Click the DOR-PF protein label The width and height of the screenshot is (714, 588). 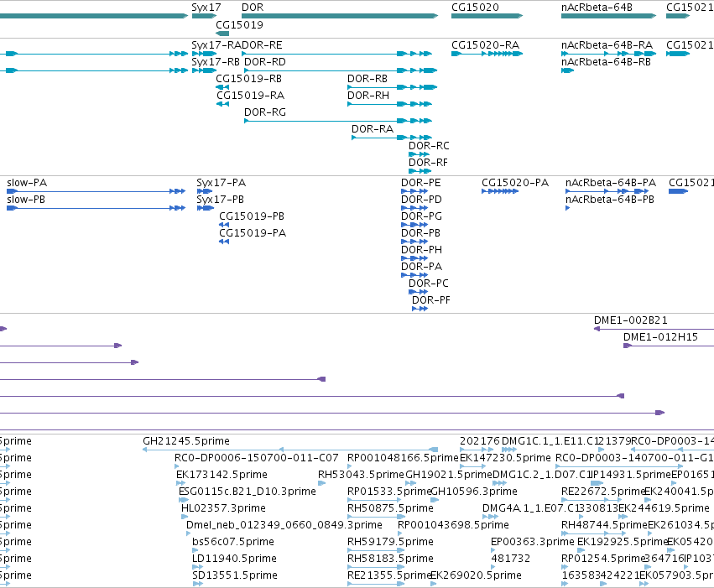point(430,301)
